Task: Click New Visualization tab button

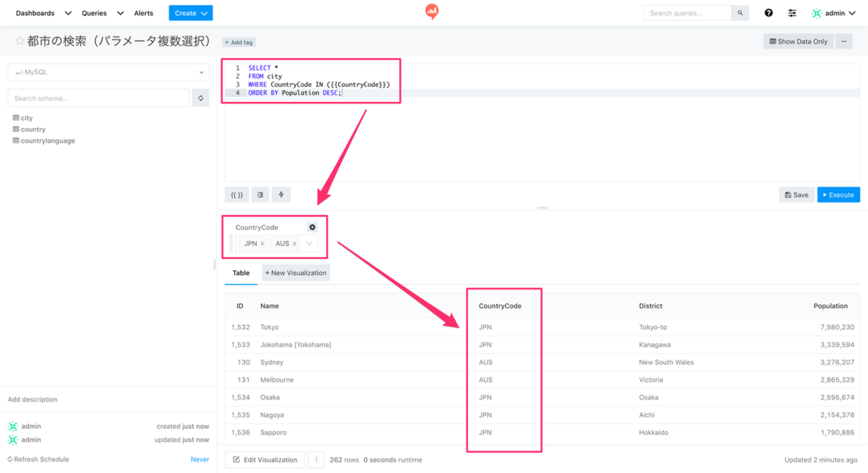Action: [296, 273]
